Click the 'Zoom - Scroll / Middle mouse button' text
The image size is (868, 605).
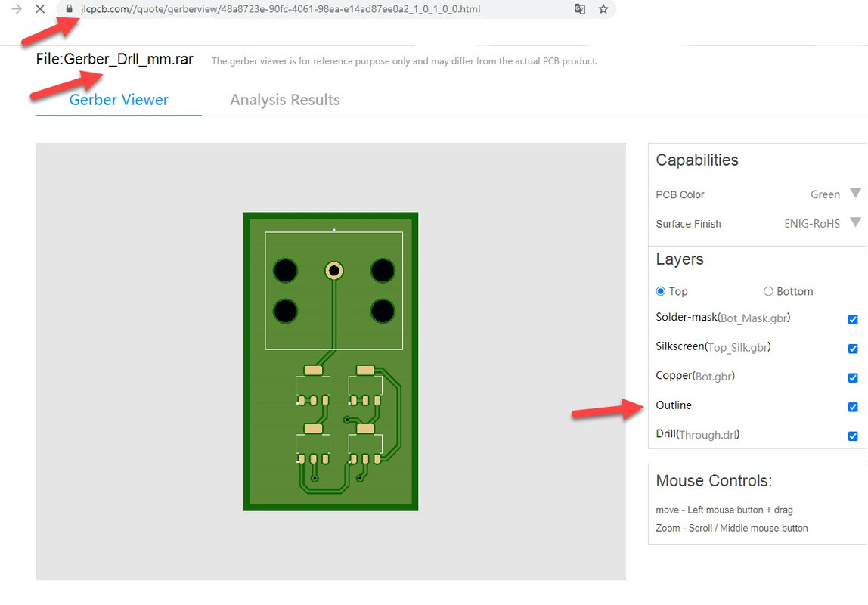pos(731,528)
